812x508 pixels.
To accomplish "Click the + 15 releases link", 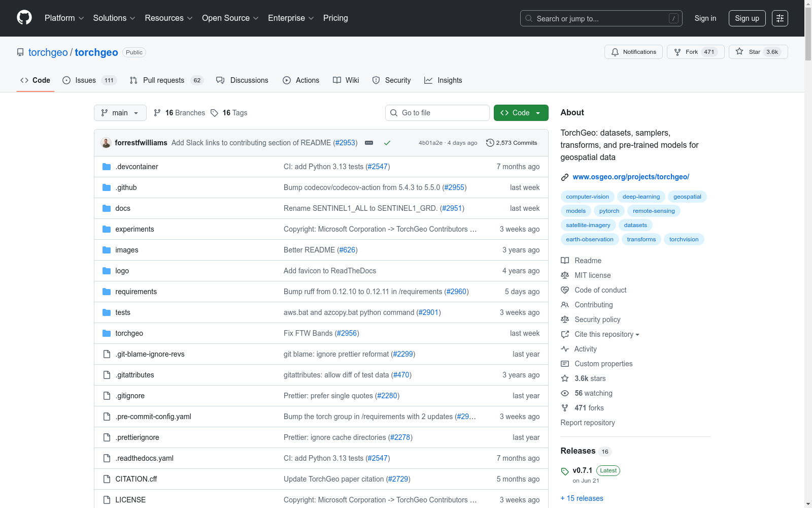I will (582, 498).
